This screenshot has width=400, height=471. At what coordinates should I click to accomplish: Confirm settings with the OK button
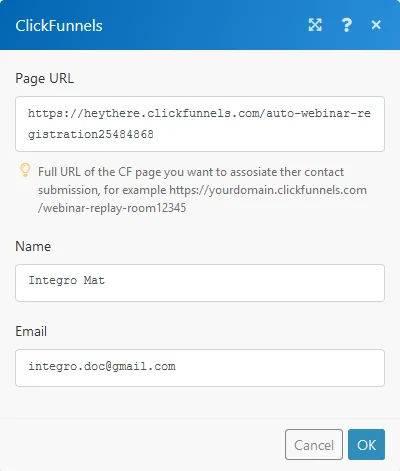[366, 445]
